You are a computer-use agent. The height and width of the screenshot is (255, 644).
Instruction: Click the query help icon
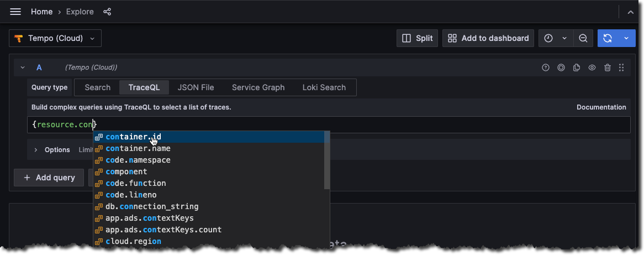coord(546,67)
